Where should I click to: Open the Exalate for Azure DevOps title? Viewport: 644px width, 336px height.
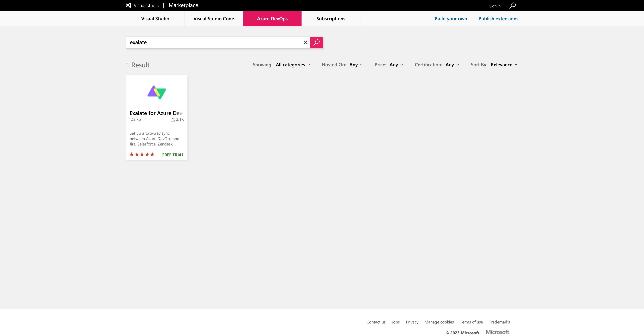coord(157,113)
